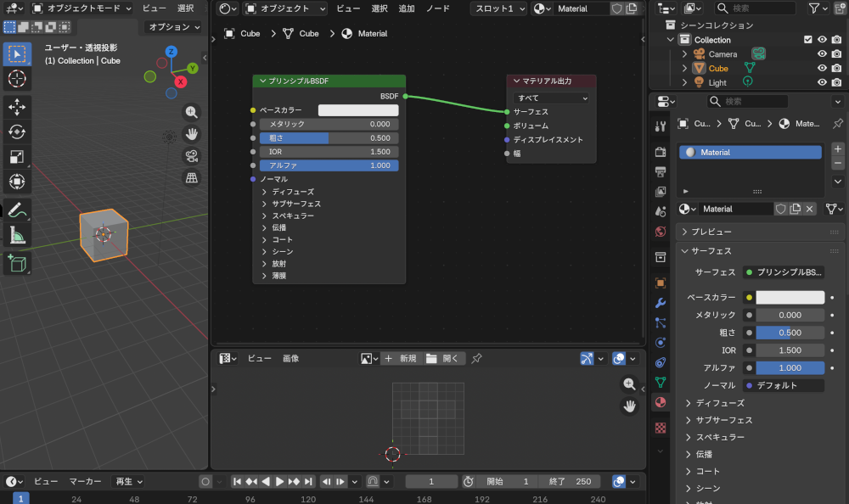Open the World properties tab
The width and height of the screenshot is (849, 504).
pyautogui.click(x=661, y=231)
